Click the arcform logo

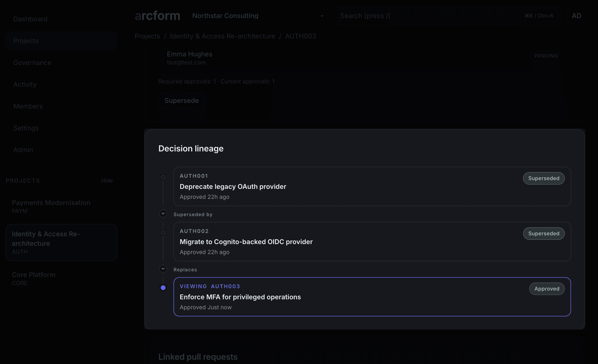point(157,15)
